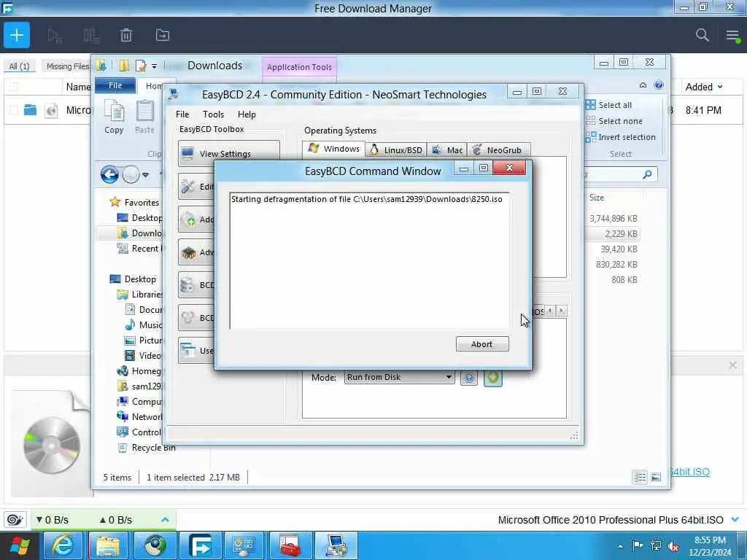Select Favorites in the Explorer navigation pane
The image size is (747, 560).
[x=134, y=203]
